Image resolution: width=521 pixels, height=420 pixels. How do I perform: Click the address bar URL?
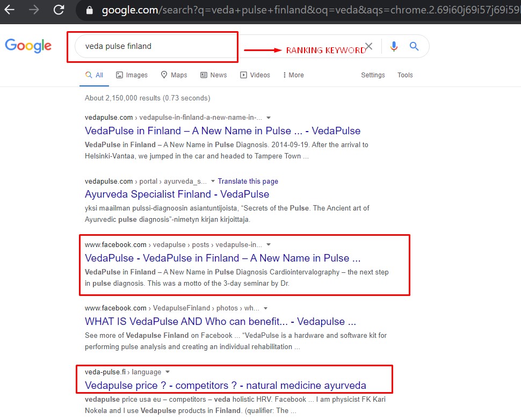click(x=311, y=10)
